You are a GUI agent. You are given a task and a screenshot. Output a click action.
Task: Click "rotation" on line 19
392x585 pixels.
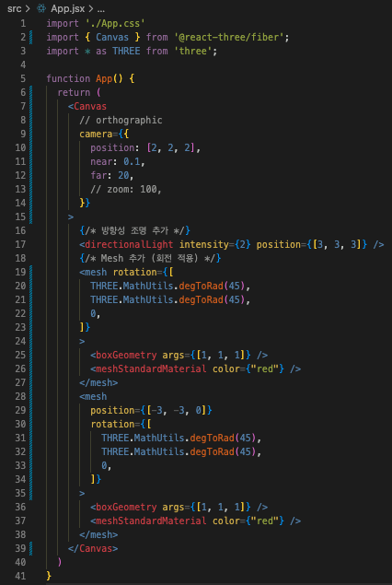(x=134, y=272)
